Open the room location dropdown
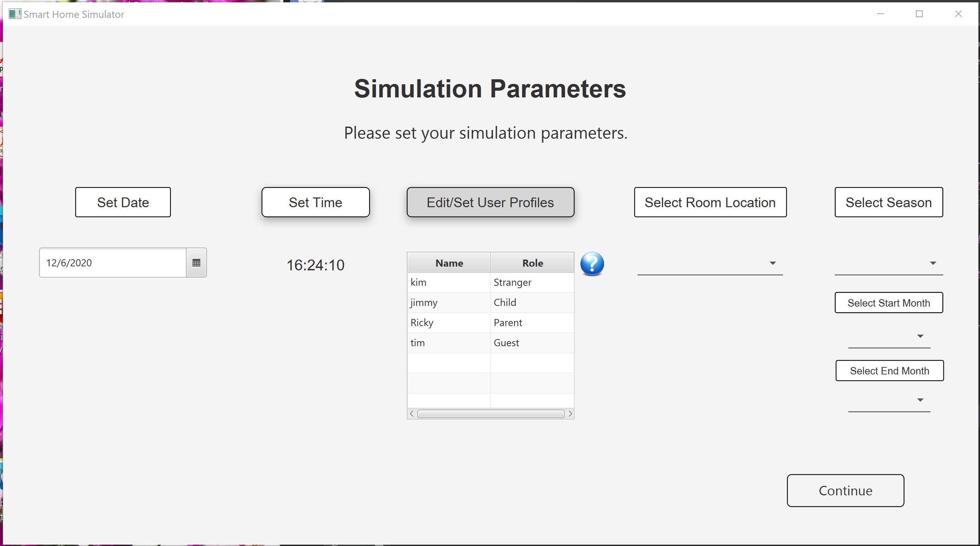This screenshot has width=980, height=546. click(x=772, y=263)
